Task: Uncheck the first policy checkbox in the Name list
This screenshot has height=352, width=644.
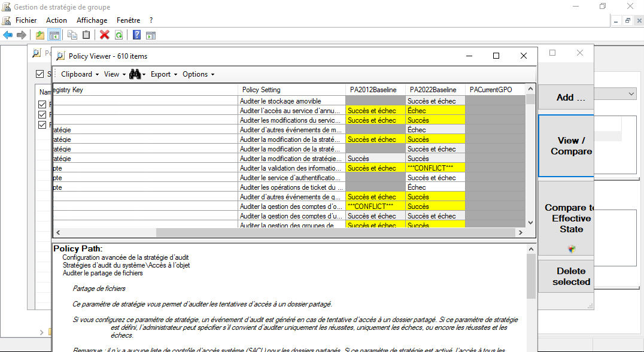Action: pyautogui.click(x=42, y=105)
